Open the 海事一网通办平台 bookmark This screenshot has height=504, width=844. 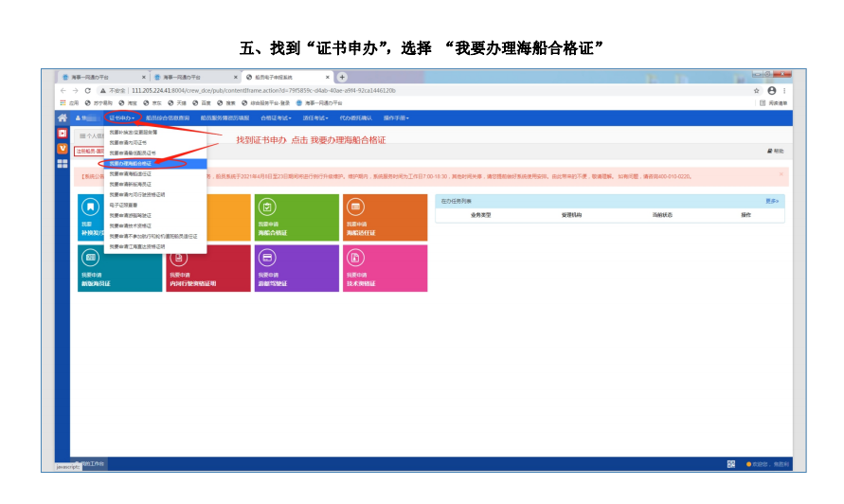tap(319, 103)
